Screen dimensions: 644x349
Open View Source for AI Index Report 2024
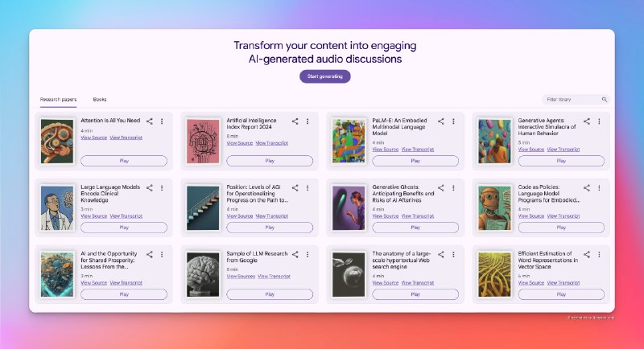pyautogui.click(x=239, y=143)
